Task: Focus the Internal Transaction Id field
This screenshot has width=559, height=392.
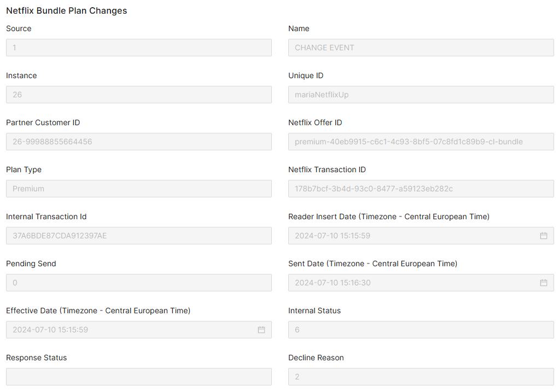Action: pyautogui.click(x=139, y=236)
